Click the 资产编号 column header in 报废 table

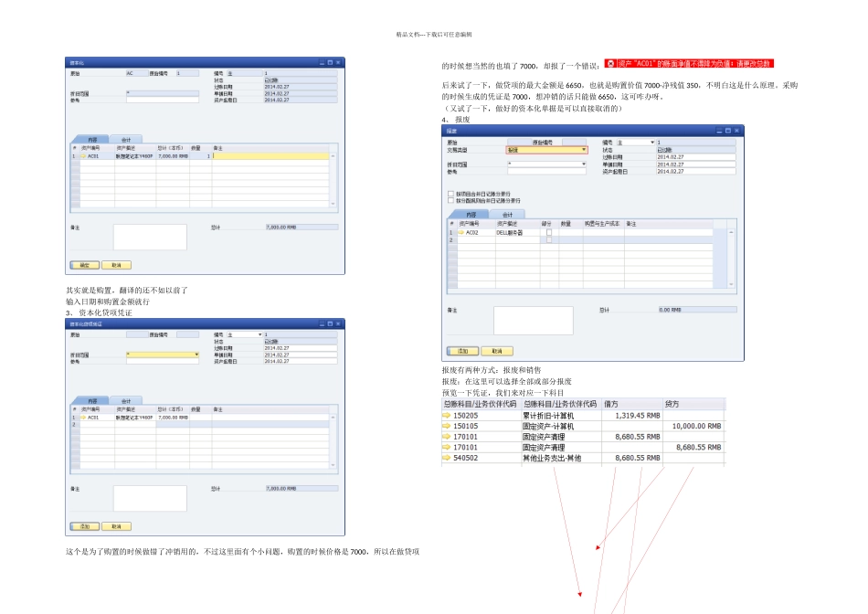point(476,224)
